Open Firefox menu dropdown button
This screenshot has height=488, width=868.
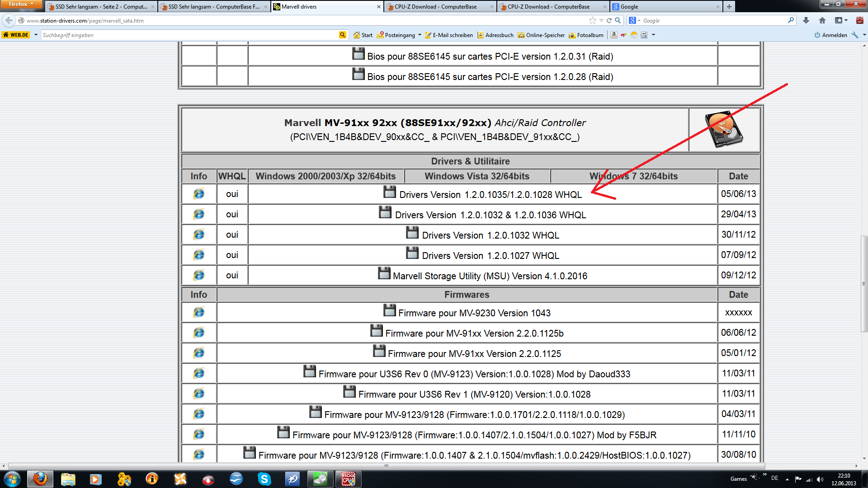pyautogui.click(x=21, y=4)
